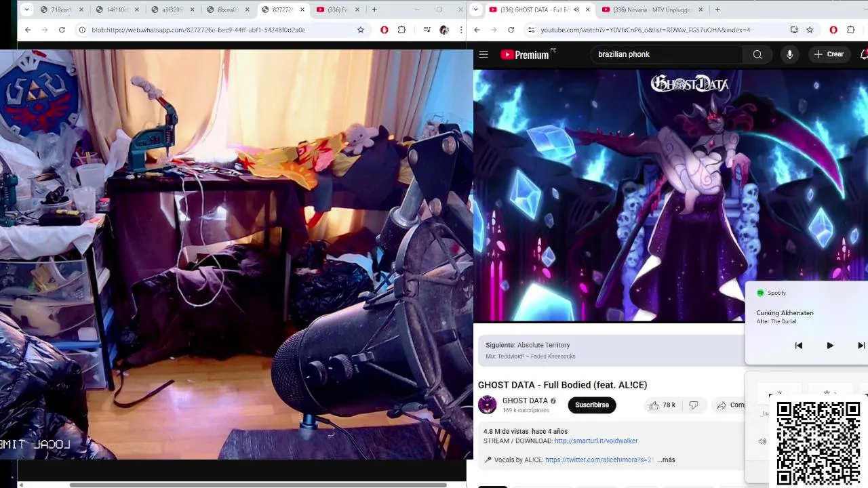Close the active 827272 blob tab
Viewport: 868px width, 488px height.
tap(302, 9)
